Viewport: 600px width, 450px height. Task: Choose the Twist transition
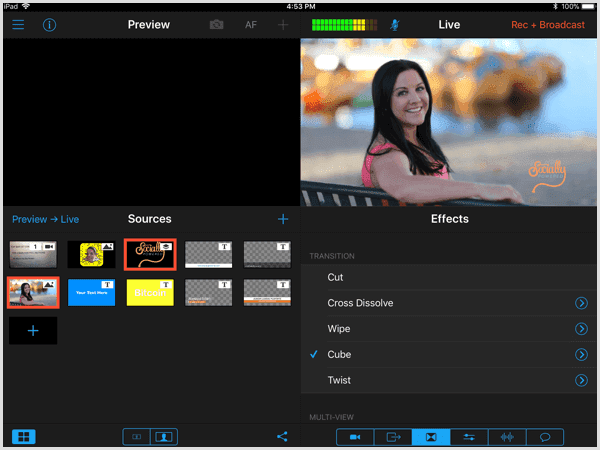coord(449,380)
